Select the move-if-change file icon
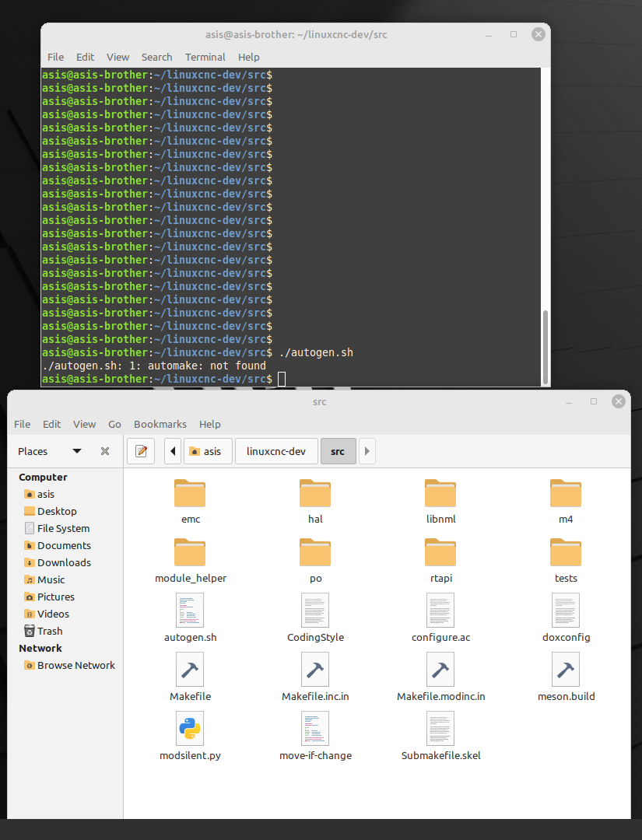 click(x=315, y=729)
